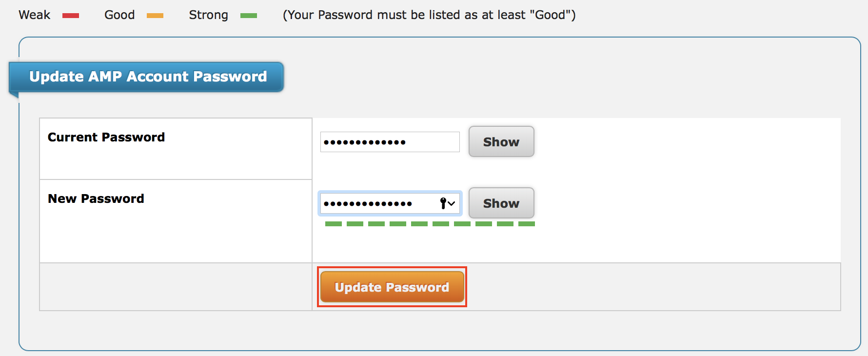Click the key icon in New Password field
This screenshot has height=356, width=868.
coord(443,203)
